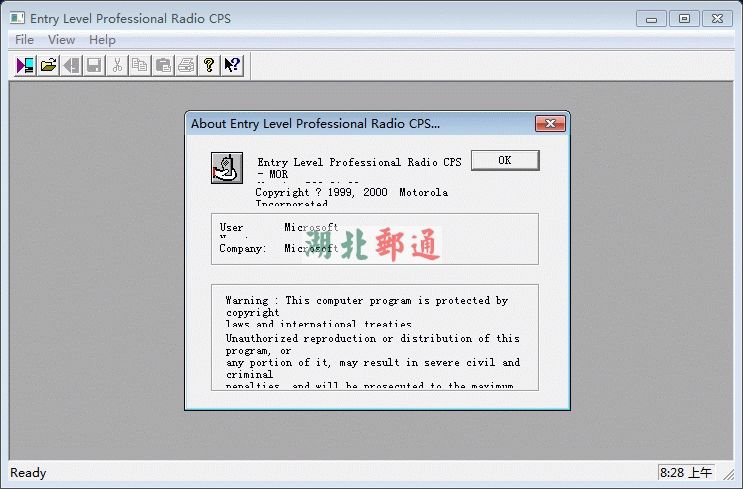Maximize the main application window

(684, 18)
